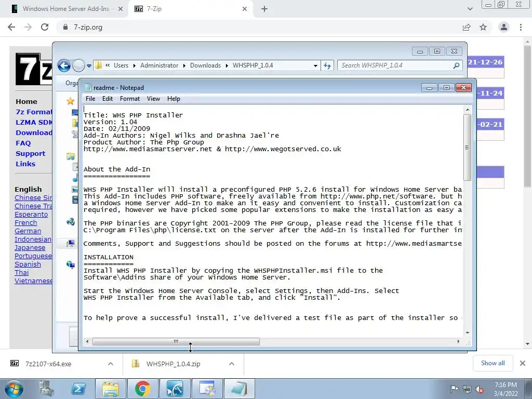Open Windows Explorer from taskbar
This screenshot has height=399, width=532.
pyautogui.click(x=111, y=389)
